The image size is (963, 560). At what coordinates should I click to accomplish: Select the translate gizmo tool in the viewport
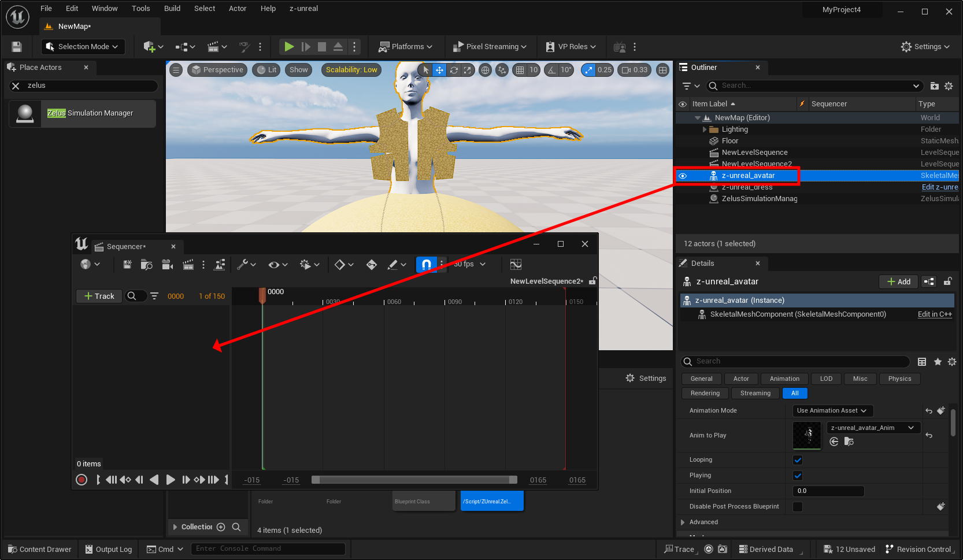(439, 70)
